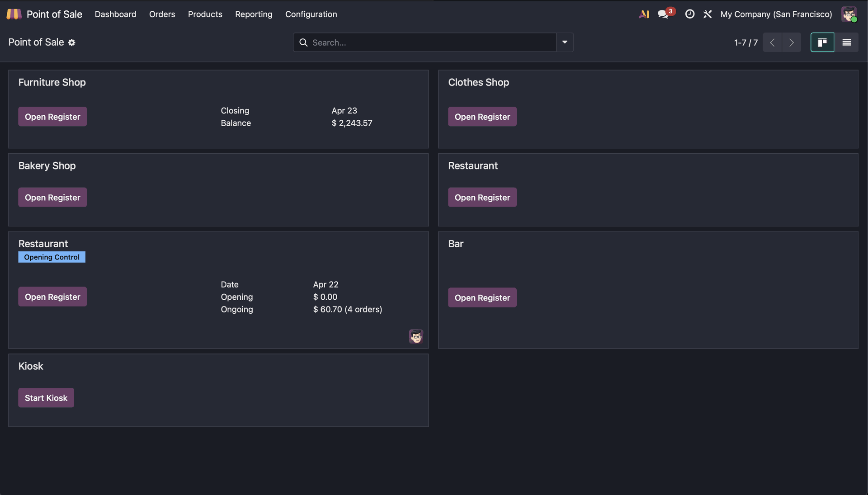The image size is (868, 495).
Task: Focus the Search input field
Action: pyautogui.click(x=429, y=42)
